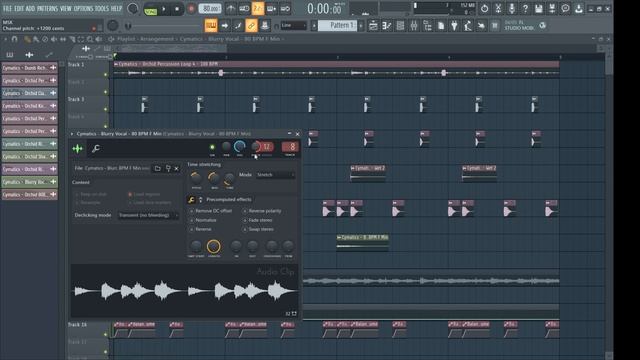Open the Mixer view from toolbar

tap(414, 26)
